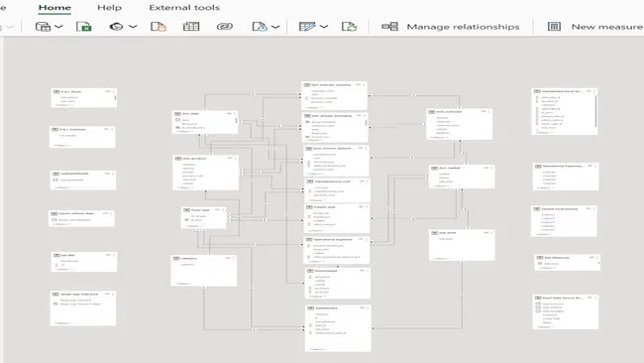Collapse the category table card

tap(184, 284)
